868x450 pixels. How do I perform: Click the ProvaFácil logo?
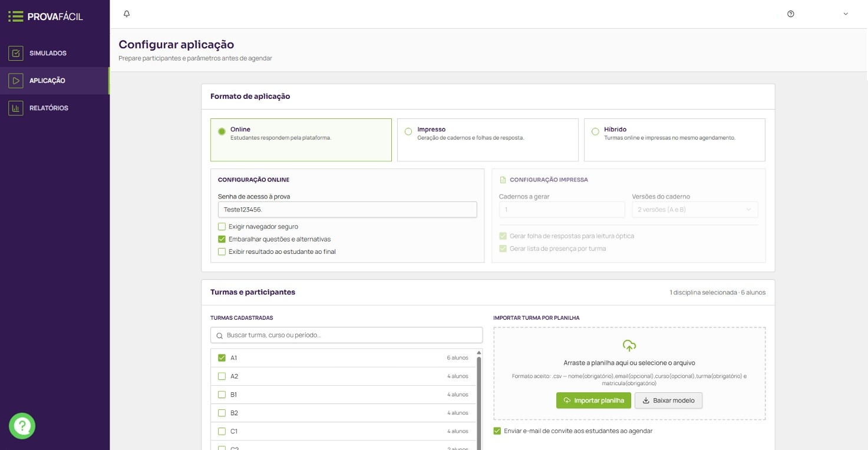tap(46, 16)
